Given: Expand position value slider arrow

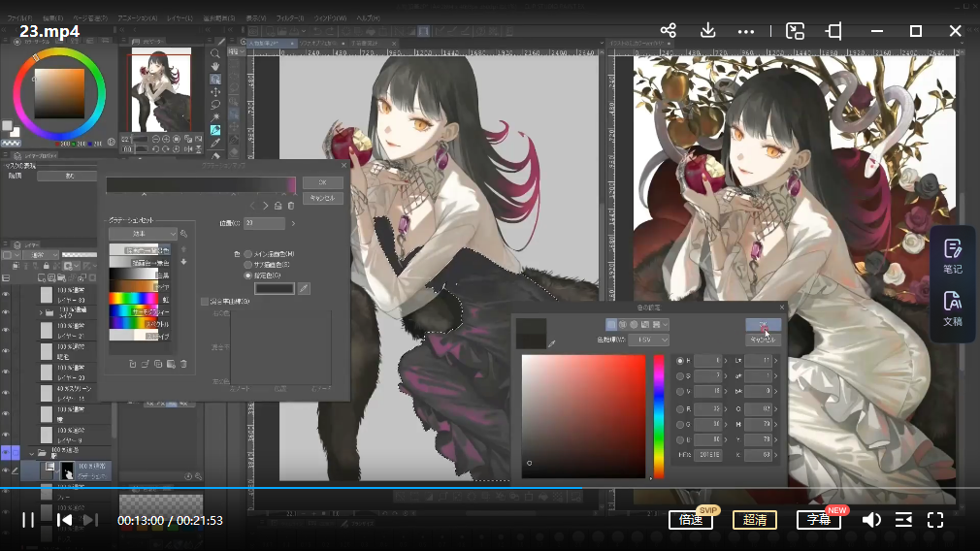Looking at the screenshot, I should point(293,223).
